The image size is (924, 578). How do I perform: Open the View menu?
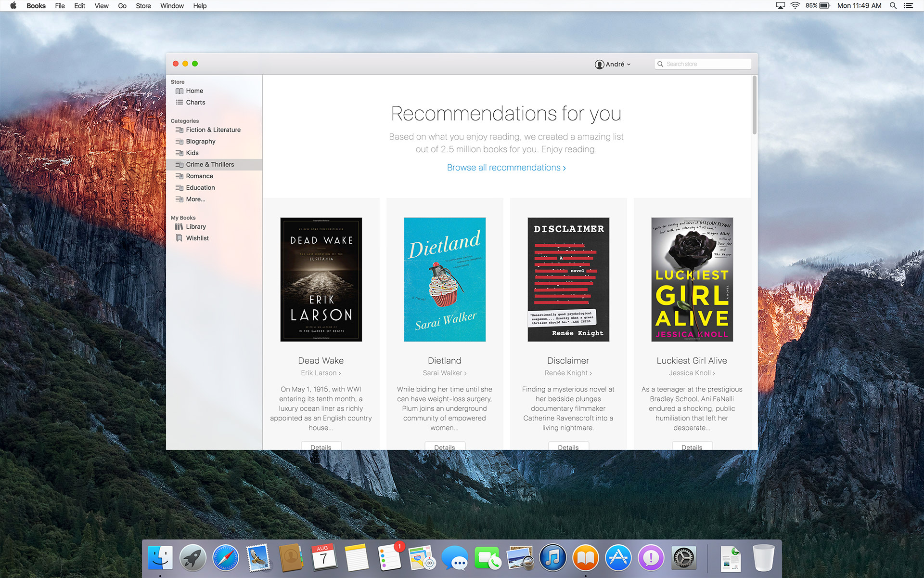pos(102,6)
